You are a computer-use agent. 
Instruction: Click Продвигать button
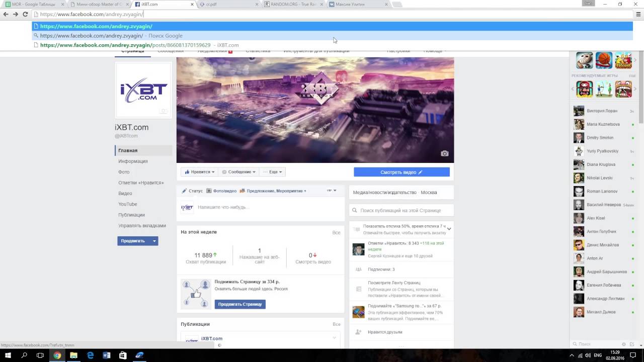[134, 241]
